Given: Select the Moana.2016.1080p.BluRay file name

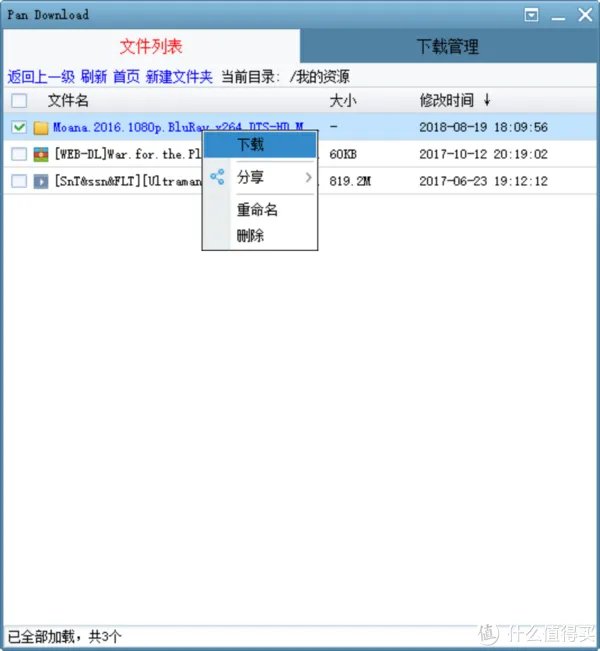Looking at the screenshot, I should (x=178, y=127).
